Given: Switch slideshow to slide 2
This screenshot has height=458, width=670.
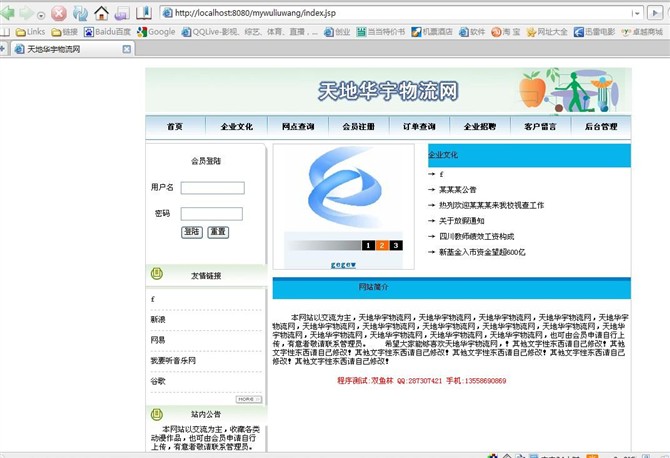Looking at the screenshot, I should 382,245.
